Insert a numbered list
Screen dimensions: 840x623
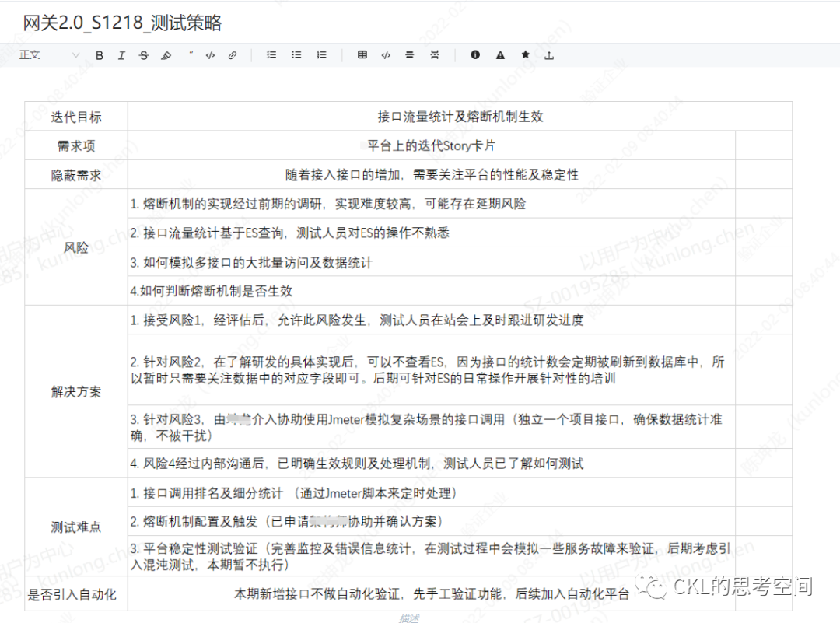pyautogui.click(x=321, y=54)
